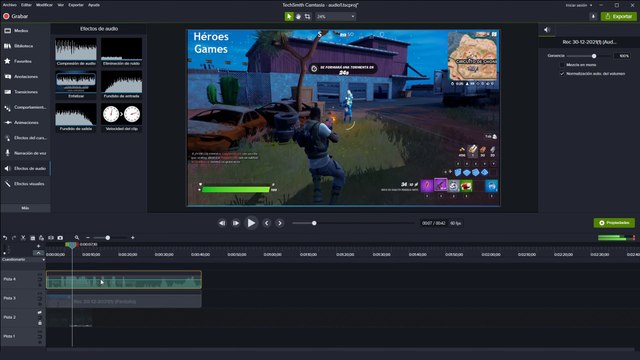Viewport: 640px width, 360px height.
Task: Go to previous marker arrow
Action: (267, 223)
